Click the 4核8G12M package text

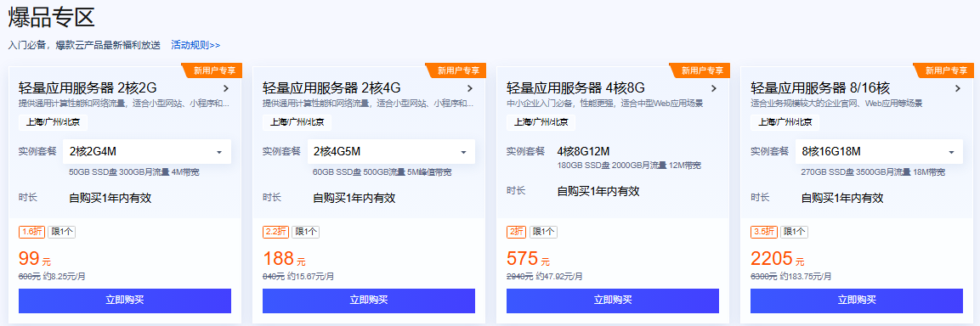tap(583, 151)
